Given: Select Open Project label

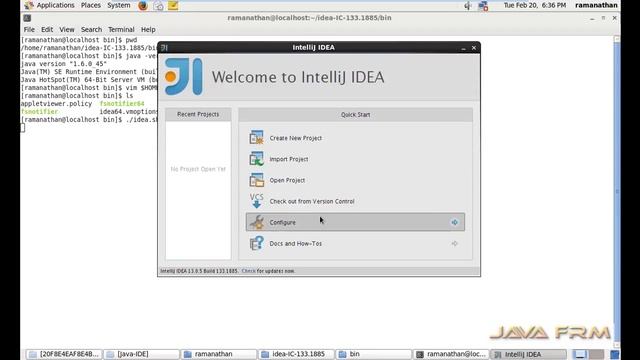Looking at the screenshot, I should point(287,180).
